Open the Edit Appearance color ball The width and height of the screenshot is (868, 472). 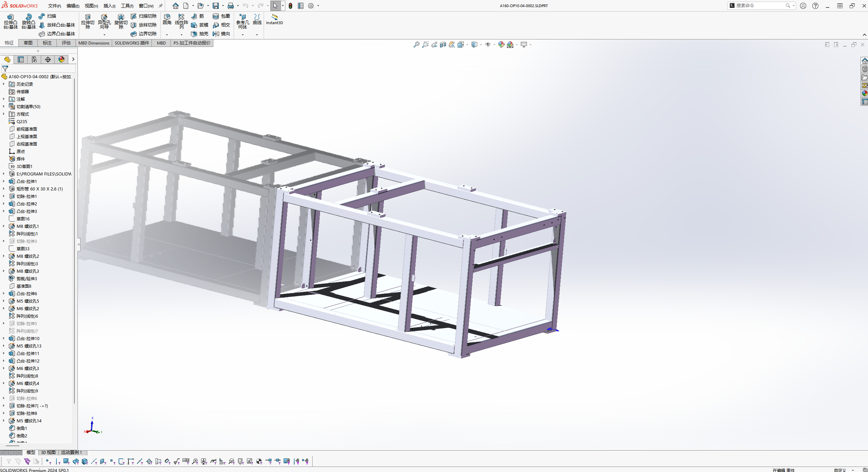click(501, 45)
